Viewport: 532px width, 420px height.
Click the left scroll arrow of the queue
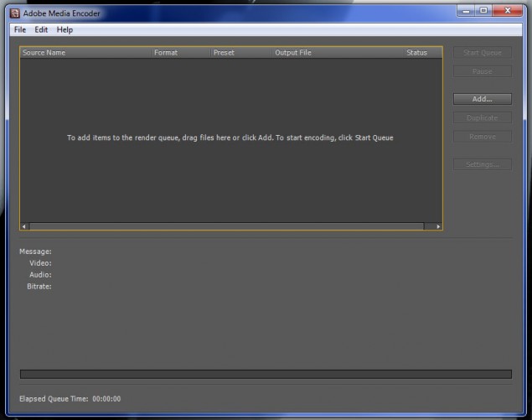(x=24, y=226)
